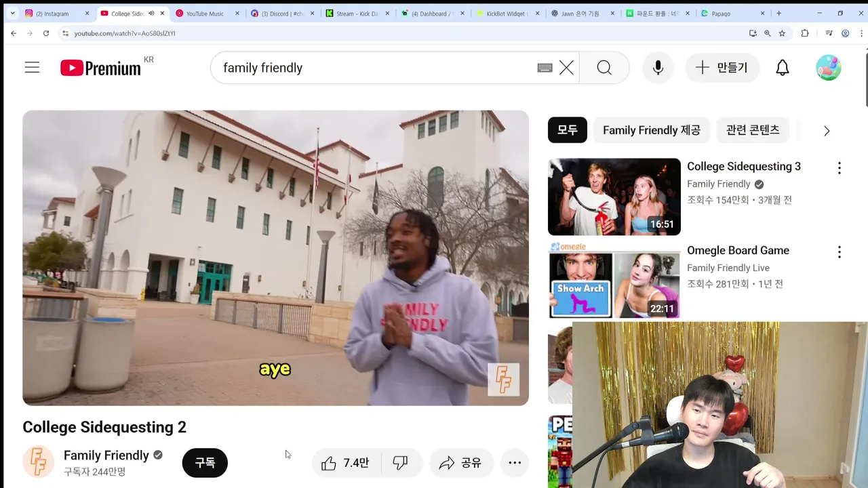Open the media controls icon in the browser toolbar
Screen dimensions: 868x488
pos(829,33)
